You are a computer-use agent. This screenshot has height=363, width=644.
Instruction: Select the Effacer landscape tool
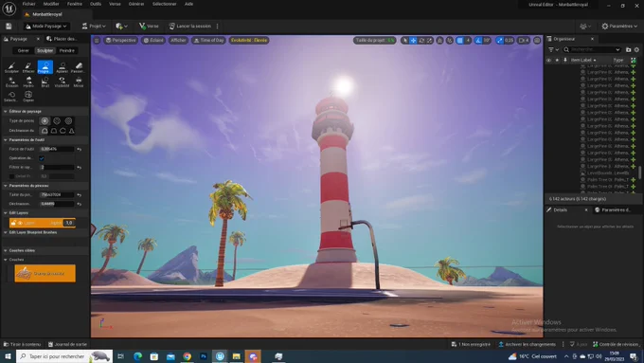pos(28,67)
